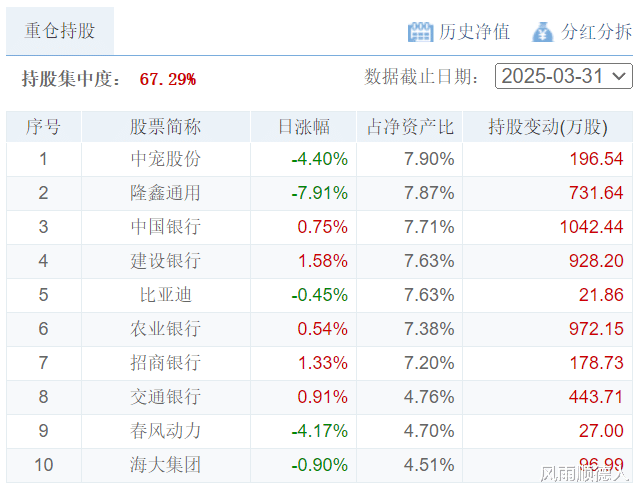
Task: Click the 27.00 holding change value
Action: pos(601,431)
